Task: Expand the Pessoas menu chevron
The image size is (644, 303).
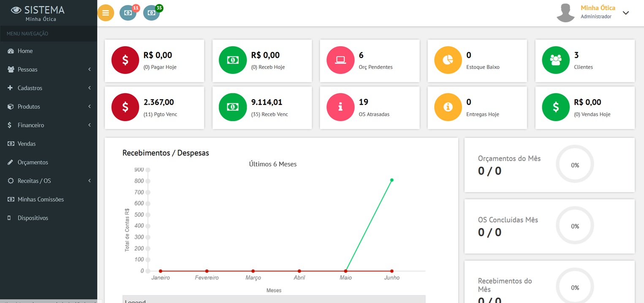Action: [90, 69]
